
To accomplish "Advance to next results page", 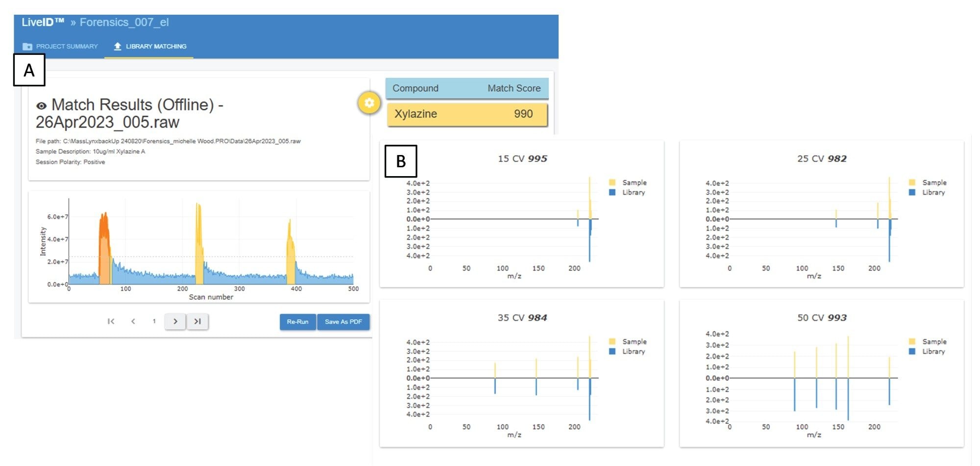I will click(x=175, y=321).
